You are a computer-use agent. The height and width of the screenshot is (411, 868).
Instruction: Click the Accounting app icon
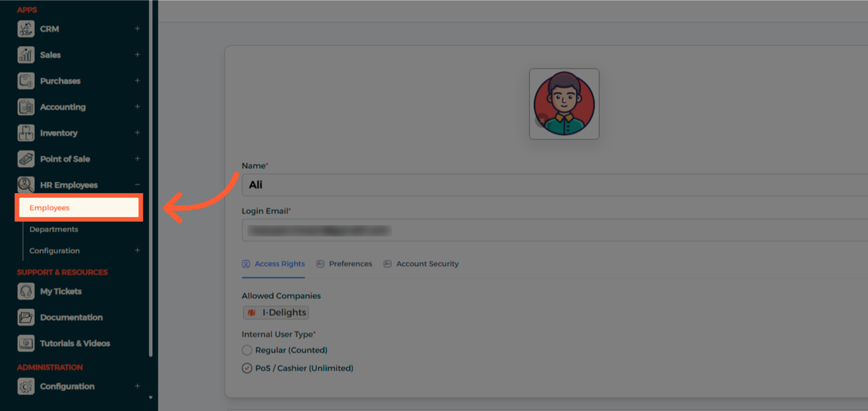(26, 107)
